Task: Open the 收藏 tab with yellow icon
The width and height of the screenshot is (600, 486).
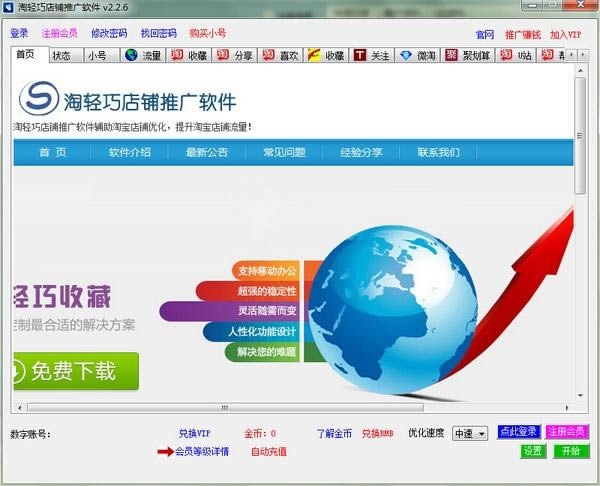Action: point(326,55)
